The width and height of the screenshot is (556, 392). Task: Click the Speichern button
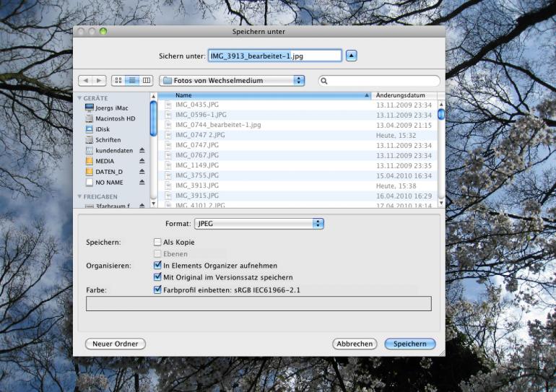click(x=410, y=344)
